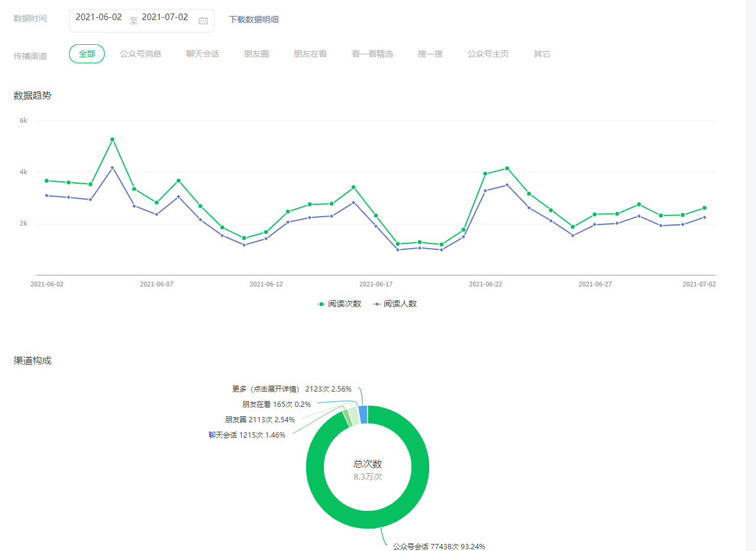Select the 公众号主页 channel
This screenshot has height=551, width=756.
[x=488, y=54]
